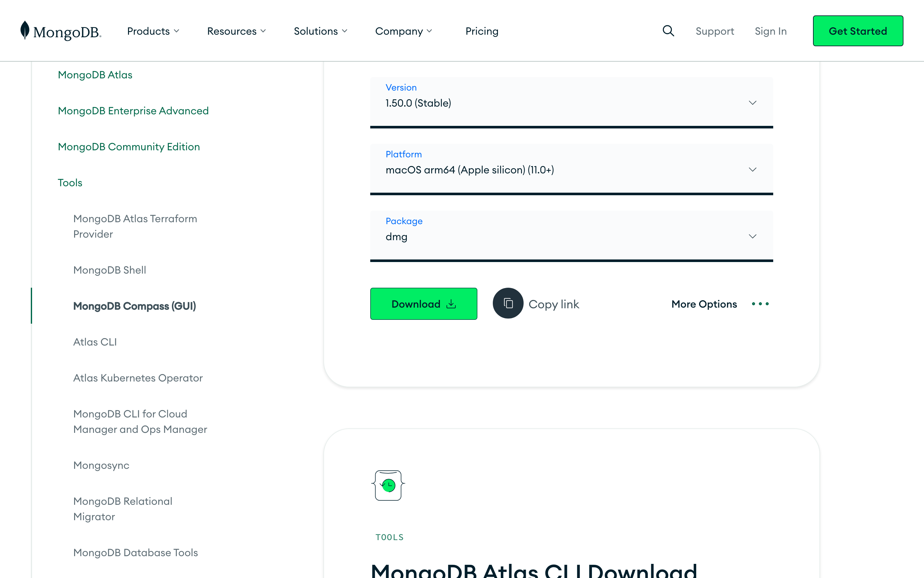The image size is (924, 578).
Task: Open MongoDB Shell in sidebar
Action: click(110, 270)
